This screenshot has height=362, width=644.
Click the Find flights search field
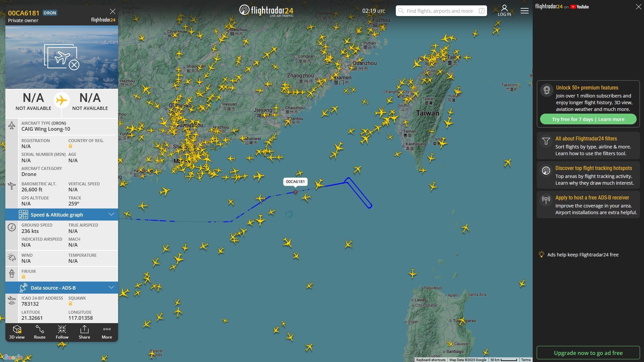pos(441,11)
